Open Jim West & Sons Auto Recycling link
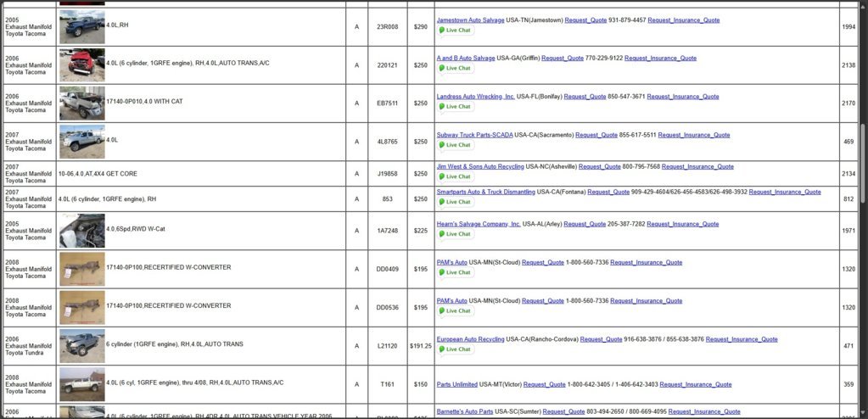 click(480, 166)
